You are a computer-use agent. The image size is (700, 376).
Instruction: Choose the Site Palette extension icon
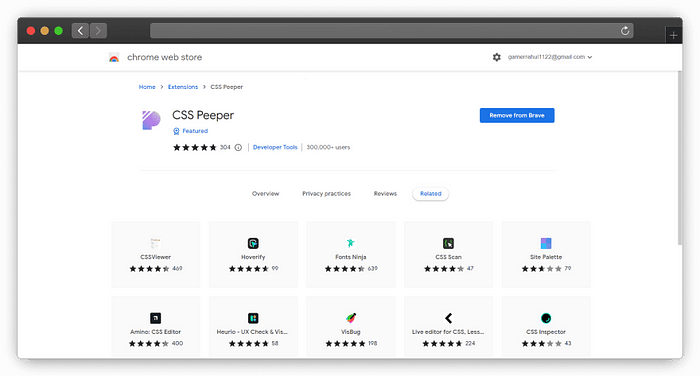point(546,243)
